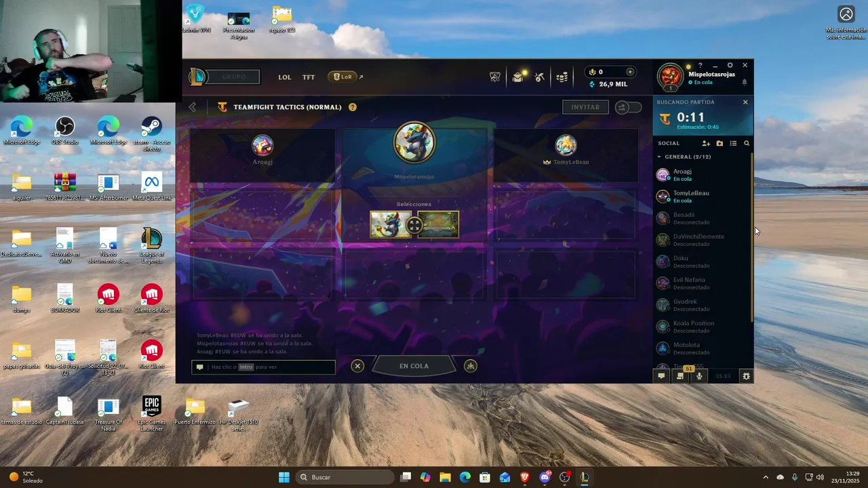This screenshot has width=868, height=488.
Task: Select the arena skin selection thumbnail
Action: point(438,225)
